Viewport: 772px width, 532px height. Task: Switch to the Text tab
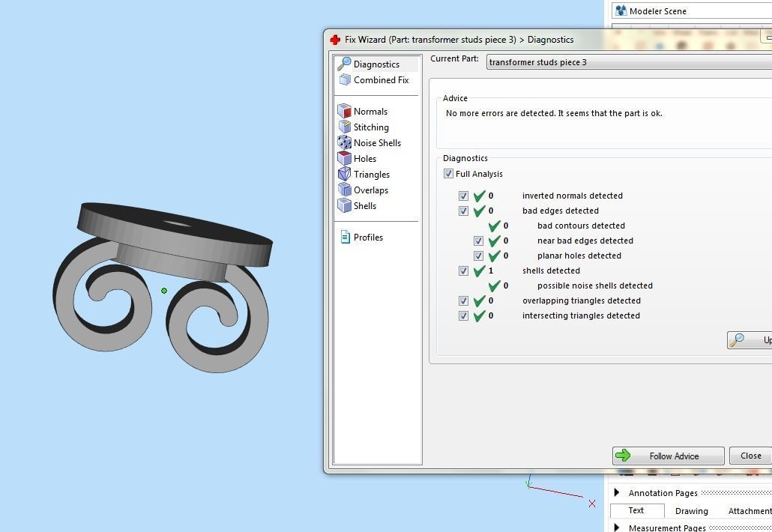click(x=636, y=511)
